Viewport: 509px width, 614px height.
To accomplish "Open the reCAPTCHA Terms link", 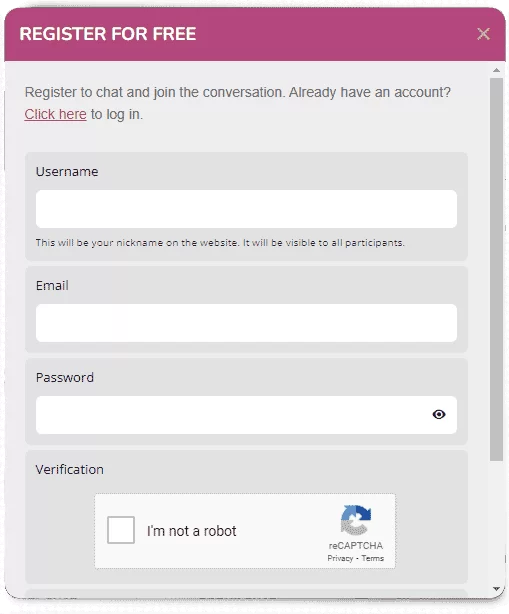I will [372, 558].
